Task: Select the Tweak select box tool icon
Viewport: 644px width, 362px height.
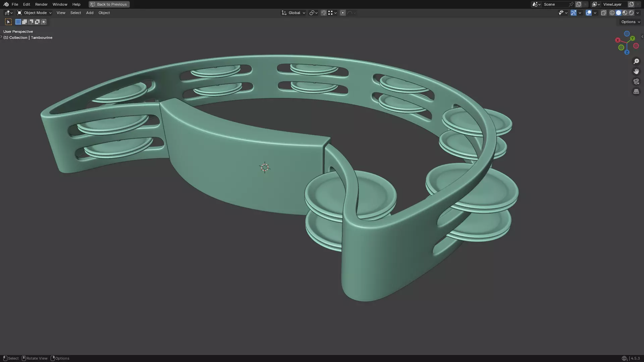Action: pos(8,22)
